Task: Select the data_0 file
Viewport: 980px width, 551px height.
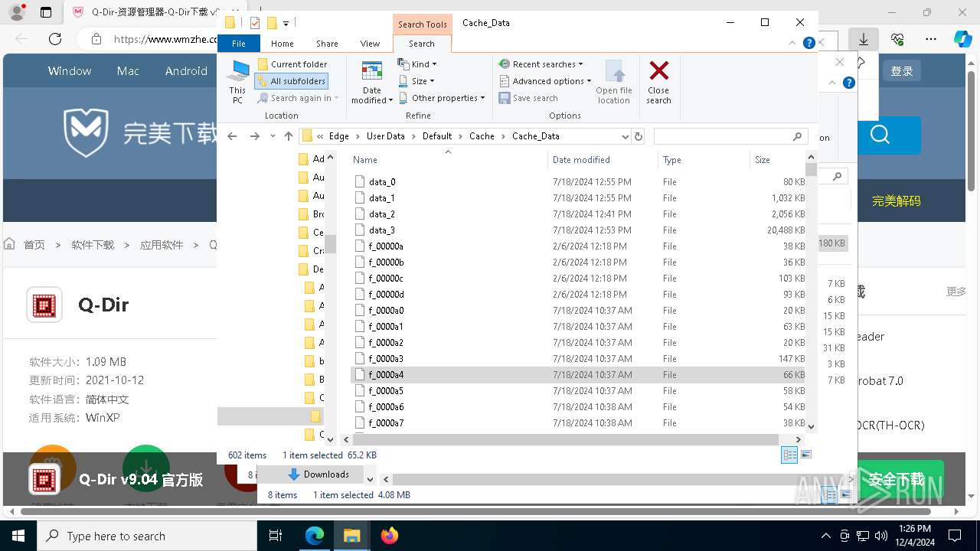Action: pyautogui.click(x=578, y=182)
